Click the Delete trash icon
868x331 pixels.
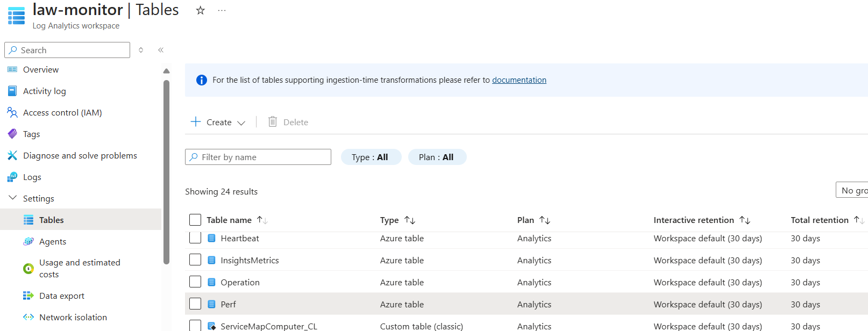coord(273,121)
